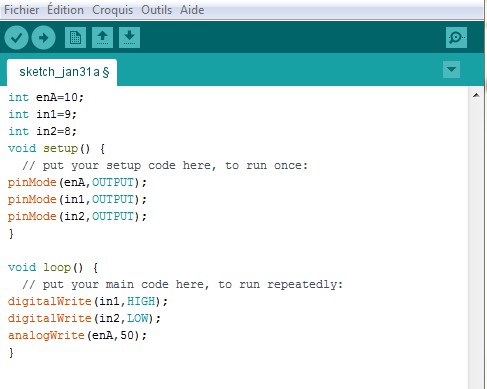The height and width of the screenshot is (389, 487).
Task: Click the line 'analogWrite(enA,50);'
Action: (77, 336)
